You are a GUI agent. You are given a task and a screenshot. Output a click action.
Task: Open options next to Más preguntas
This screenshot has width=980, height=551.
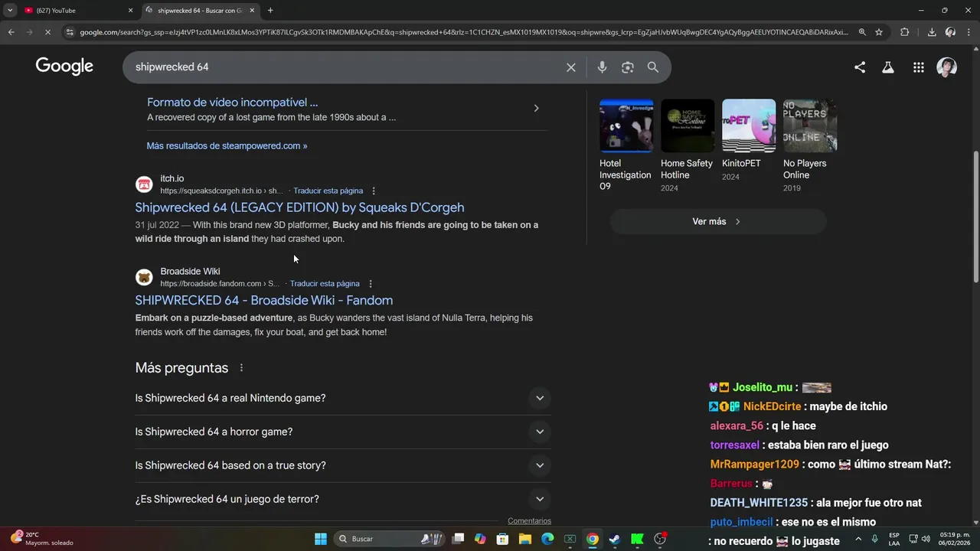[x=241, y=368]
